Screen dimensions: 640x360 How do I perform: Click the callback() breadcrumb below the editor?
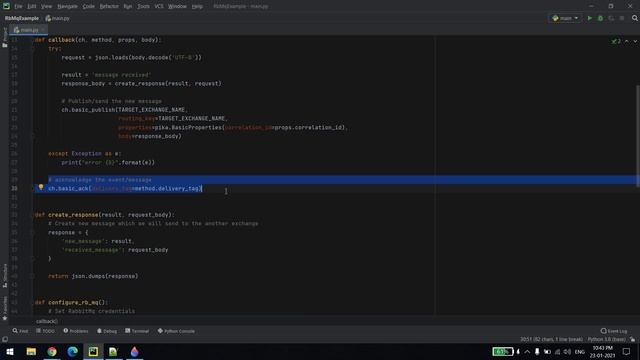tap(47, 321)
